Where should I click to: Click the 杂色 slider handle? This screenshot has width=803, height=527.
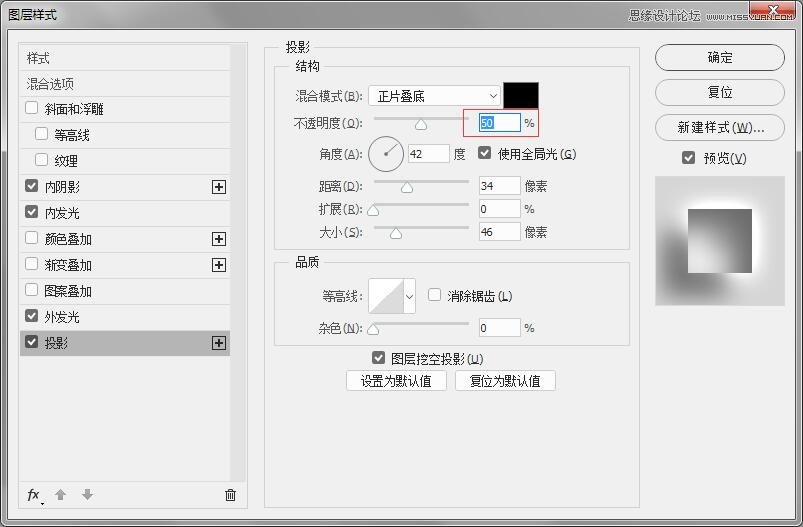pos(373,329)
